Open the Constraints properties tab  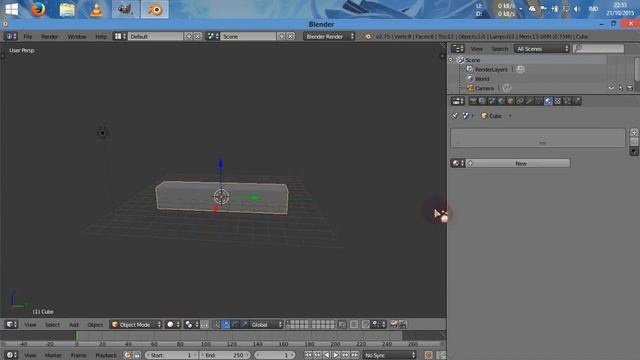(520, 101)
